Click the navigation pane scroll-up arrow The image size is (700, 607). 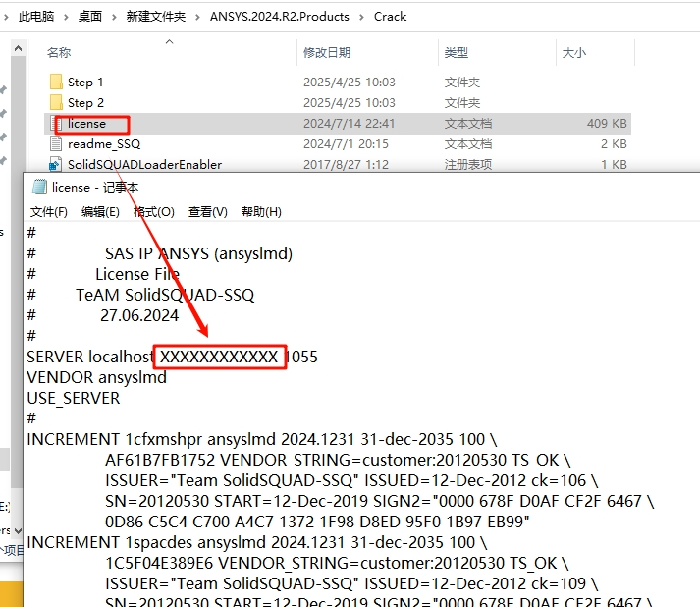18,48
